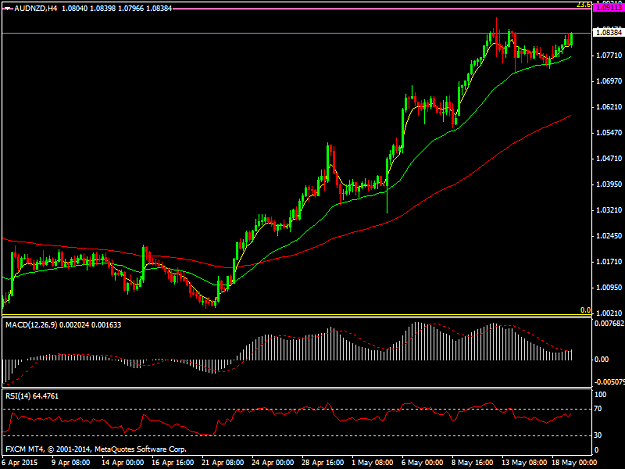Click price axis value 1.05470
The width and height of the screenshot is (625, 469).
609,133
